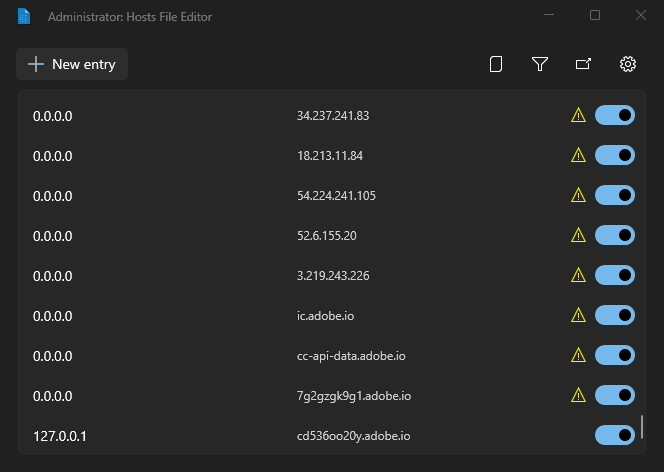Click 0.0.0.0 address in 52.6.155.20 row

pos(53,236)
